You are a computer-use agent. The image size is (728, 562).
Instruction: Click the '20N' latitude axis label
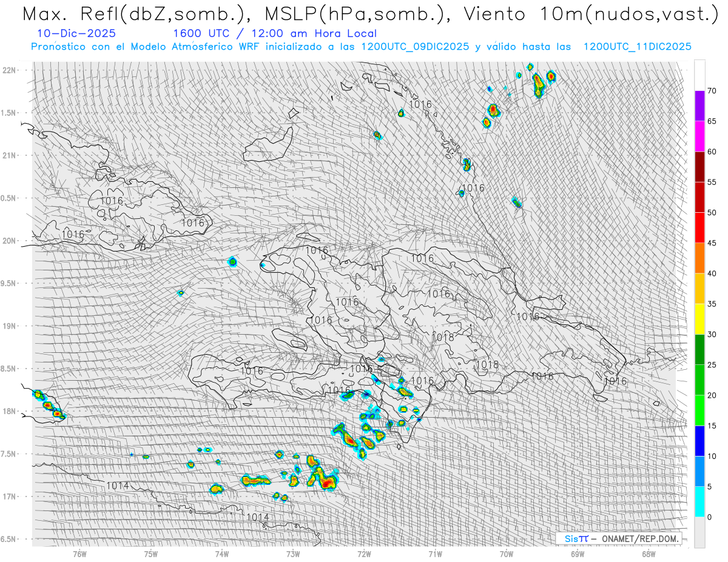[10, 241]
